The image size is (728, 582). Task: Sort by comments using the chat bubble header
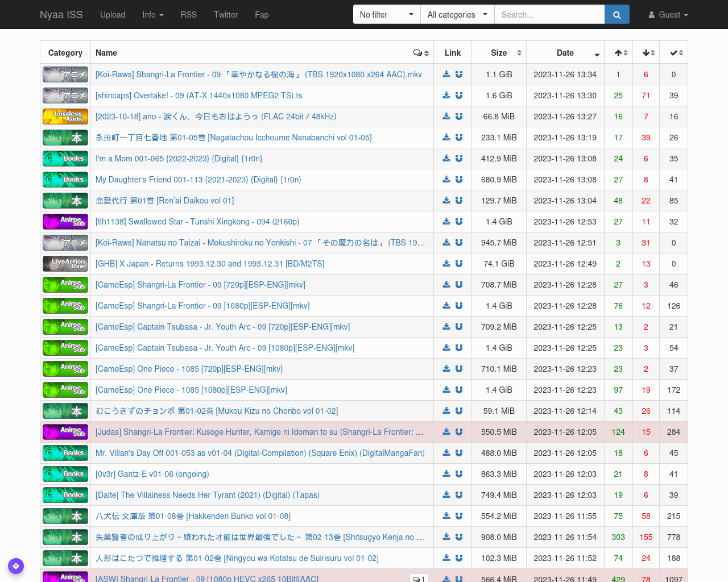click(x=421, y=53)
